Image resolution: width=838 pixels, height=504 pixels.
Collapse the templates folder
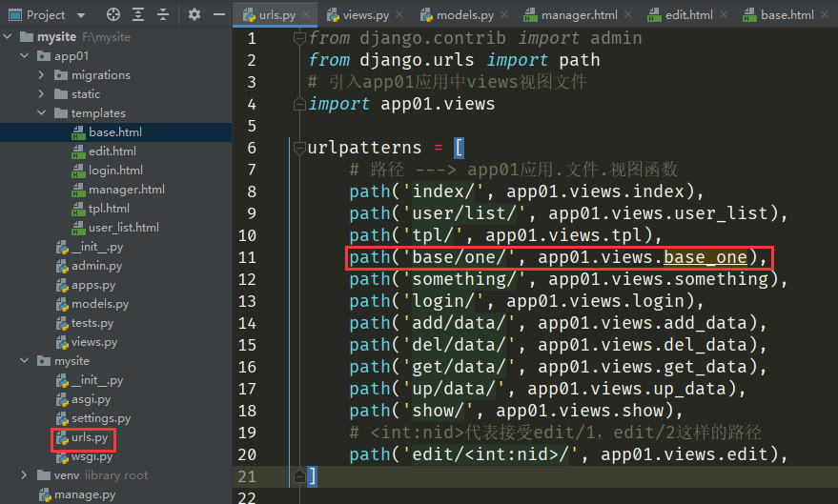42,113
